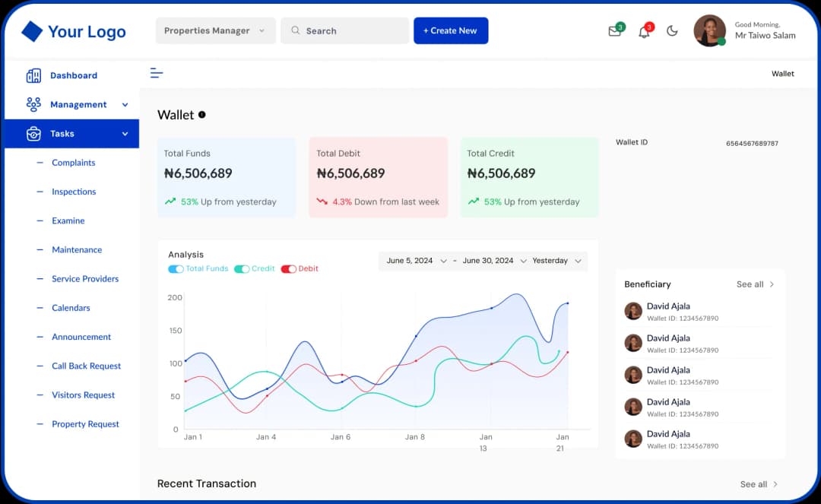The width and height of the screenshot is (821, 504).
Task: Open the Dashboard sidebar icon
Action: click(32, 75)
